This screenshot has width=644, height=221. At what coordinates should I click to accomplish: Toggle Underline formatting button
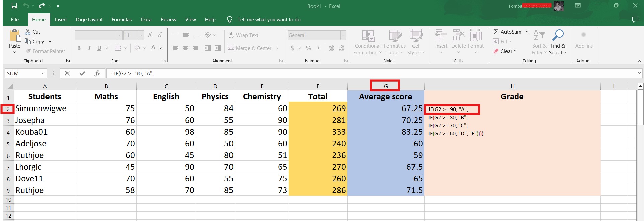99,48
